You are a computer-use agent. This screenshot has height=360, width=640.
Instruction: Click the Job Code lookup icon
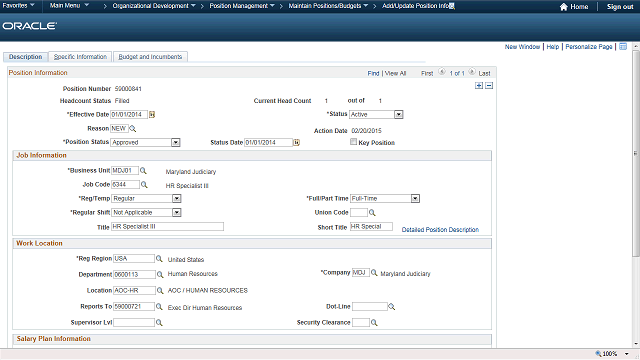coord(144,185)
